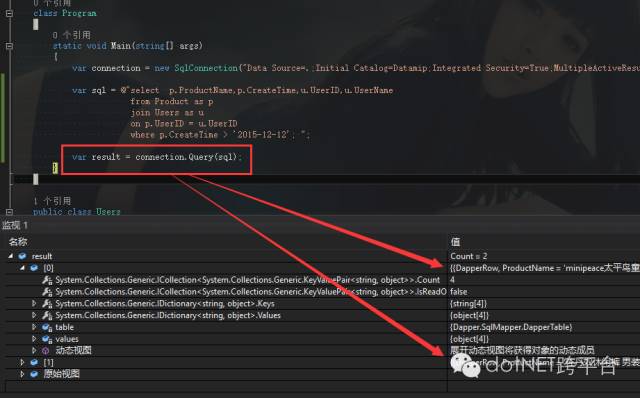
Task: Select the 监视 1 watch tab
Action: point(15,225)
